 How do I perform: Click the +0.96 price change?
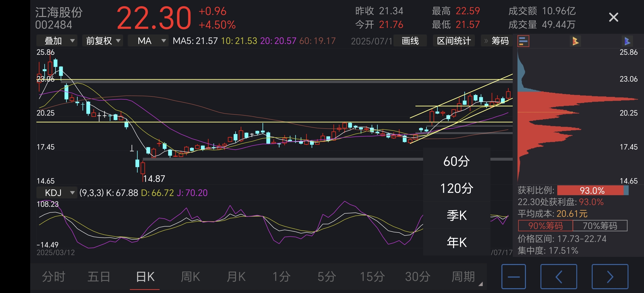tap(213, 11)
